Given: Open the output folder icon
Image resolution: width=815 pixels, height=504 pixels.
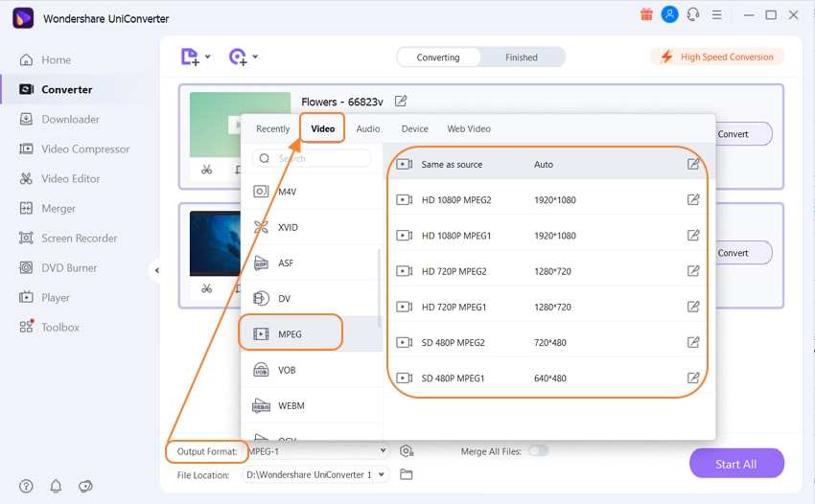Looking at the screenshot, I should pos(406,474).
